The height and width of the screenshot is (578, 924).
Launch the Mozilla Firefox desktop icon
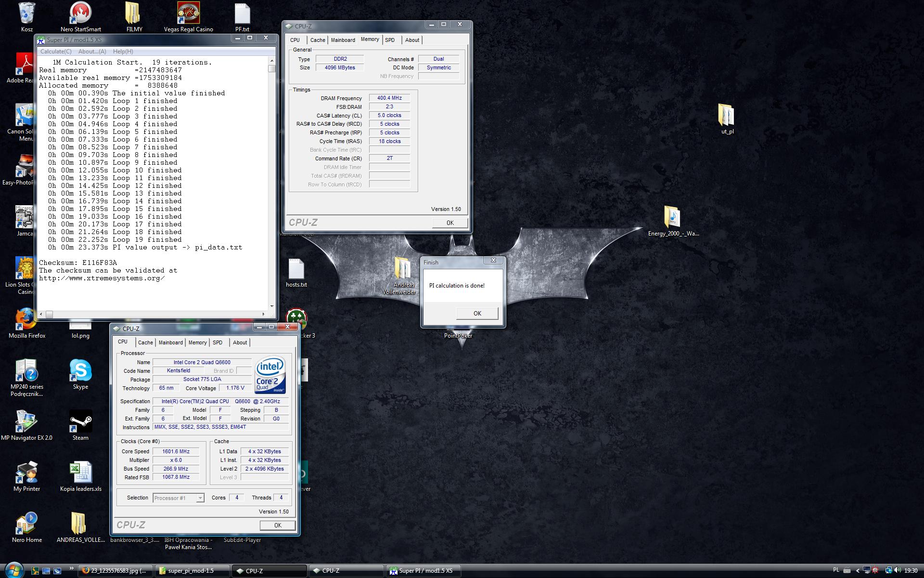26,320
